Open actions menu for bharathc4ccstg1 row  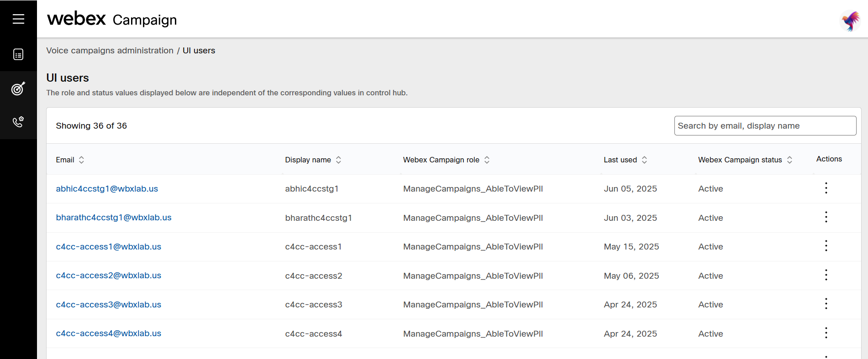pos(826,217)
